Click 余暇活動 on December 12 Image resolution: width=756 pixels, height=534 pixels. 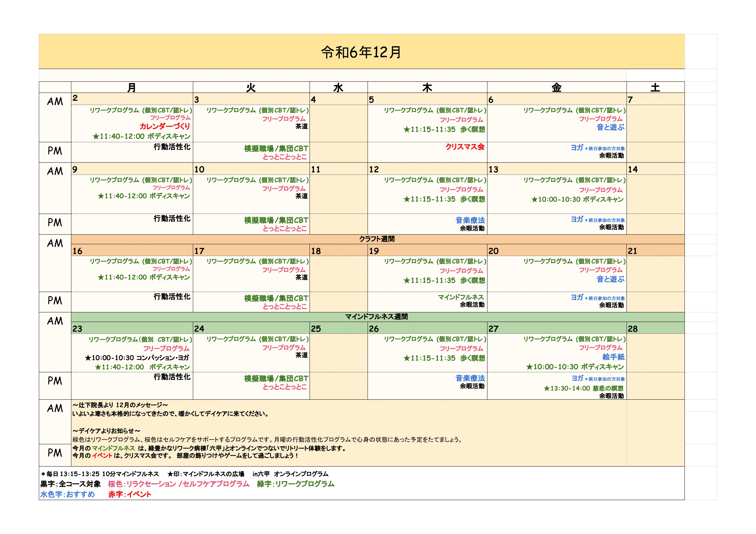coord(472,228)
